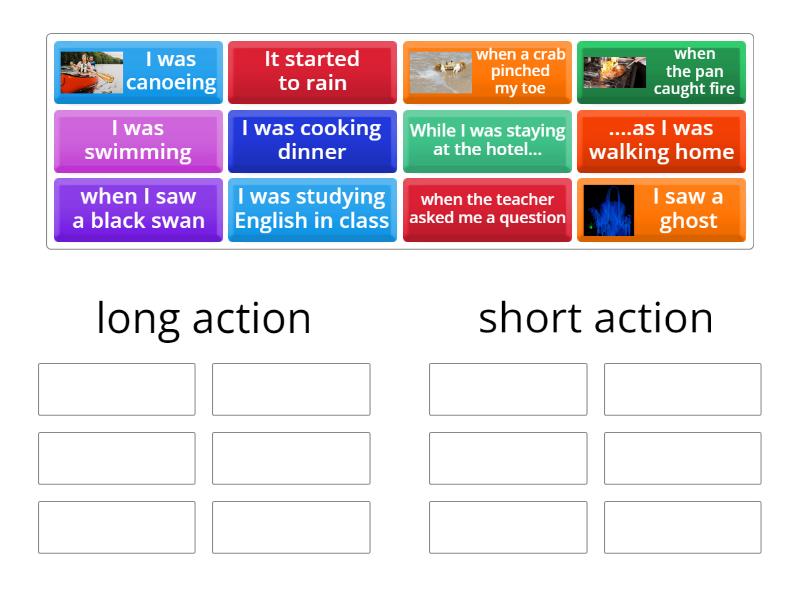
Task: Click 'I saw a ghost' tile text
Action: coord(688,209)
